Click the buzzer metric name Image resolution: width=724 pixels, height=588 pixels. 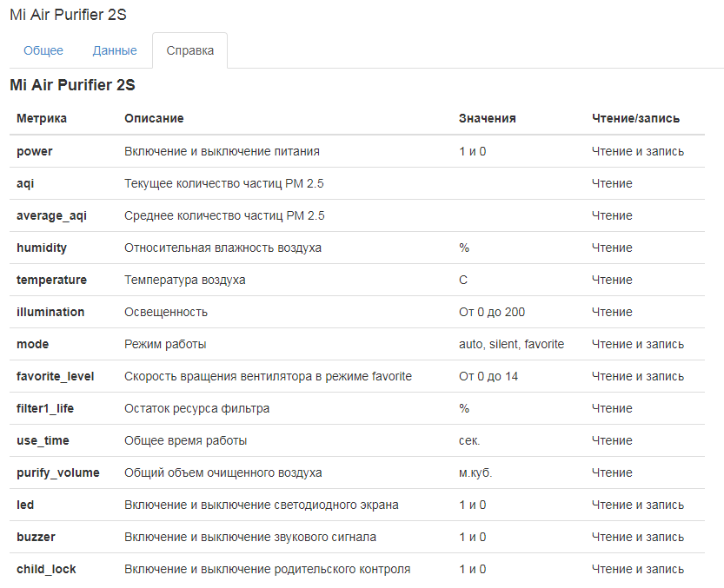[x=36, y=537]
